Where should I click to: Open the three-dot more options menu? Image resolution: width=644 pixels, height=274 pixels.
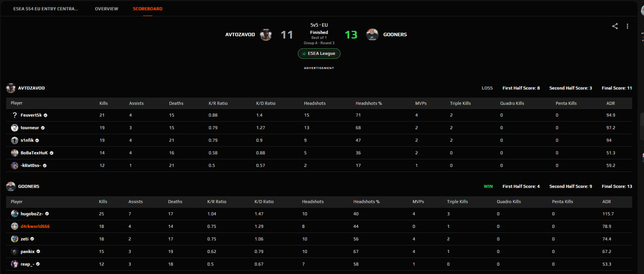tap(627, 26)
